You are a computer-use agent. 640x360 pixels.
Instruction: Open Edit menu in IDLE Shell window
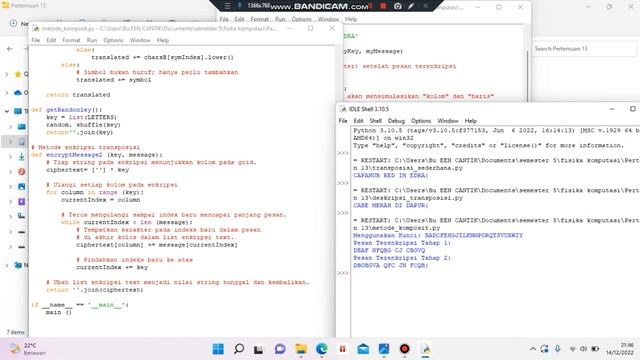358,121
